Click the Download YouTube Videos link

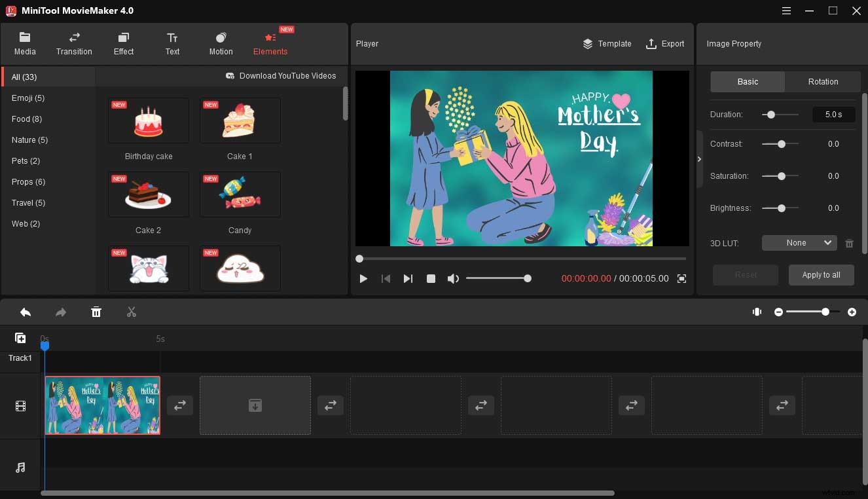pyautogui.click(x=281, y=76)
